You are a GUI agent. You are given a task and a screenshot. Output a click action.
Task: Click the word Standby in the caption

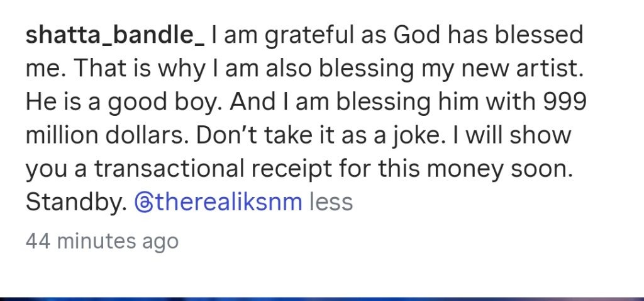[x=76, y=203]
